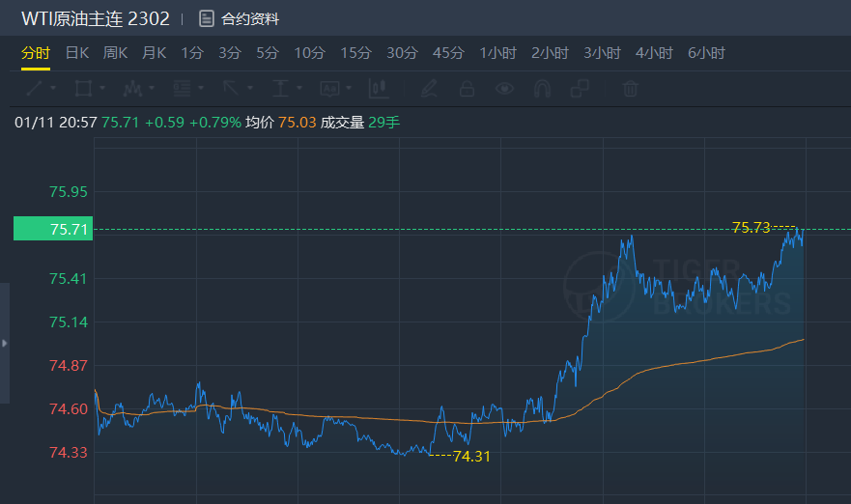Switch to the 日K daily chart tab

point(77,53)
